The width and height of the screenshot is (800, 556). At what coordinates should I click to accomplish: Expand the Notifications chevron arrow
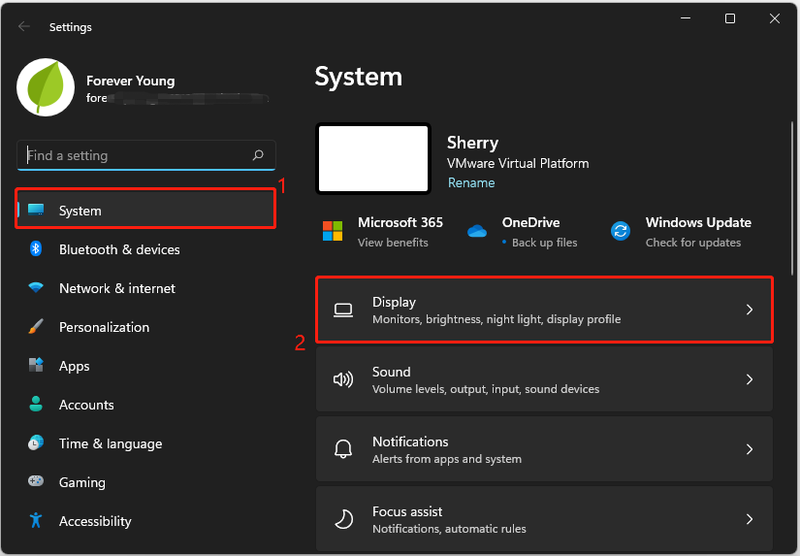[749, 449]
